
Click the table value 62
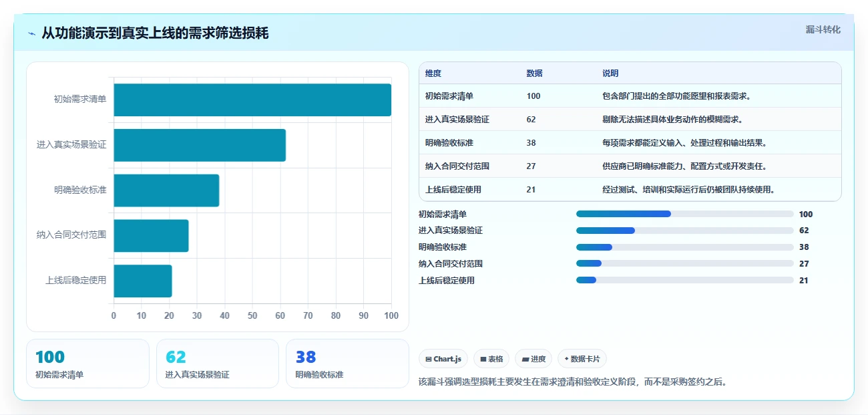[531, 120]
